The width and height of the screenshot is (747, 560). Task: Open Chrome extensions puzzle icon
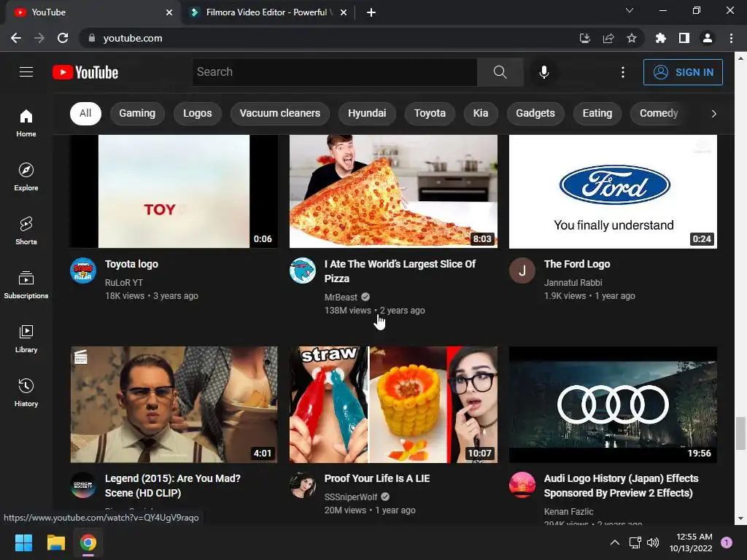point(661,38)
